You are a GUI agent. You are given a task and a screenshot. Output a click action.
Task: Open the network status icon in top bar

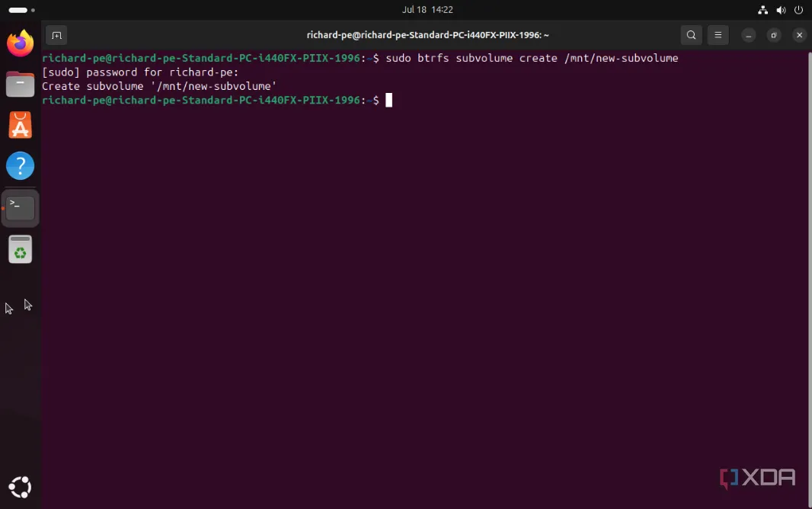pyautogui.click(x=762, y=10)
